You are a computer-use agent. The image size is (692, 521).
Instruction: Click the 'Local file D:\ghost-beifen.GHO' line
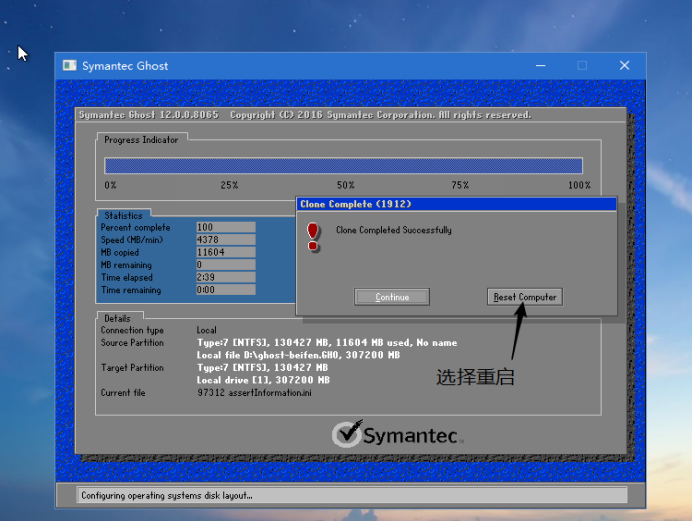pyautogui.click(x=298, y=355)
